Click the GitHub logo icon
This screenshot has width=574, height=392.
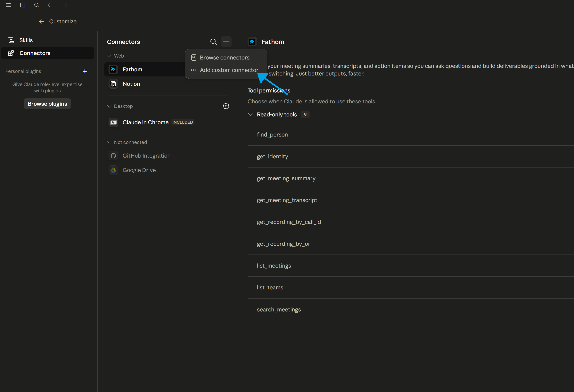(113, 156)
